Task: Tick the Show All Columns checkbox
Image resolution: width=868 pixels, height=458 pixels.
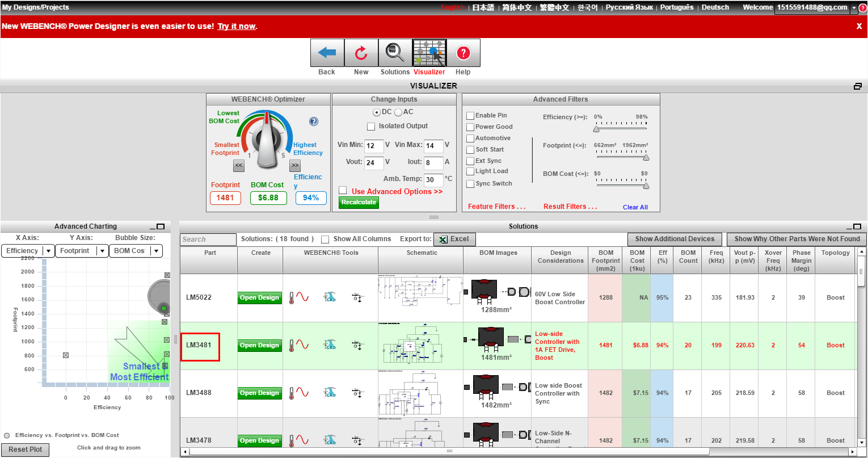Action: pyautogui.click(x=325, y=239)
